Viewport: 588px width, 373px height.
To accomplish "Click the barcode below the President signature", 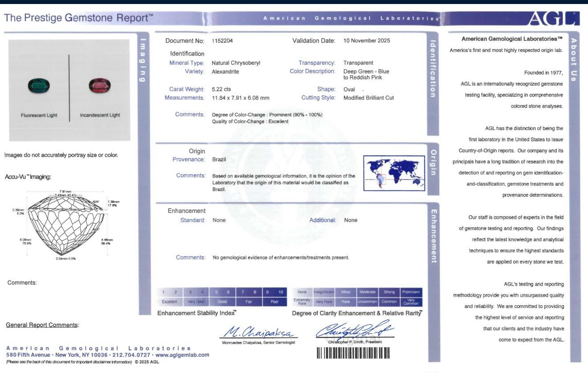I will pos(353,353).
